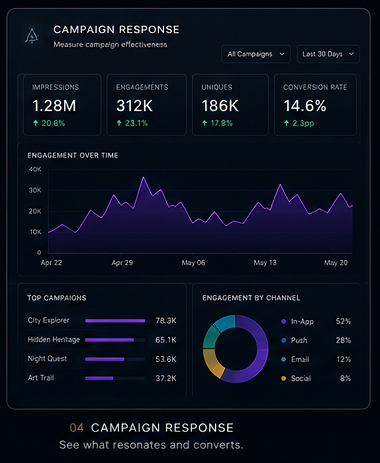
Task: Click the 8% channel share value
Action: pos(345,378)
